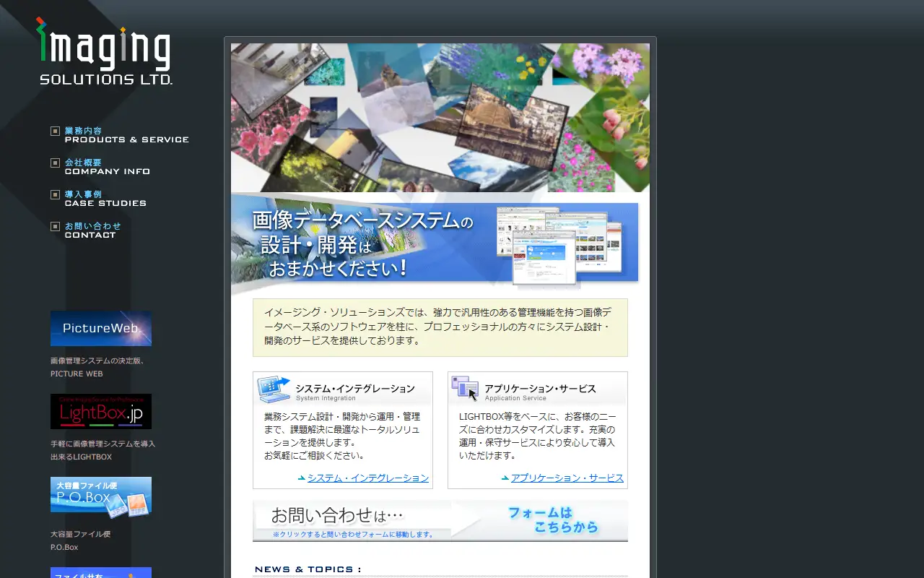This screenshot has height=578, width=924.
Task: Click the NEWS & TOPICS heading
Action: [308, 569]
